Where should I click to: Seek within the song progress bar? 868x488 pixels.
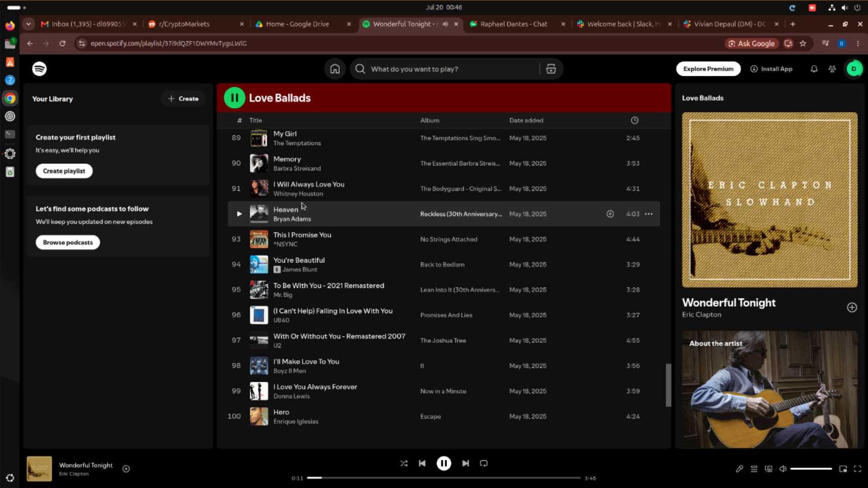tap(443, 478)
